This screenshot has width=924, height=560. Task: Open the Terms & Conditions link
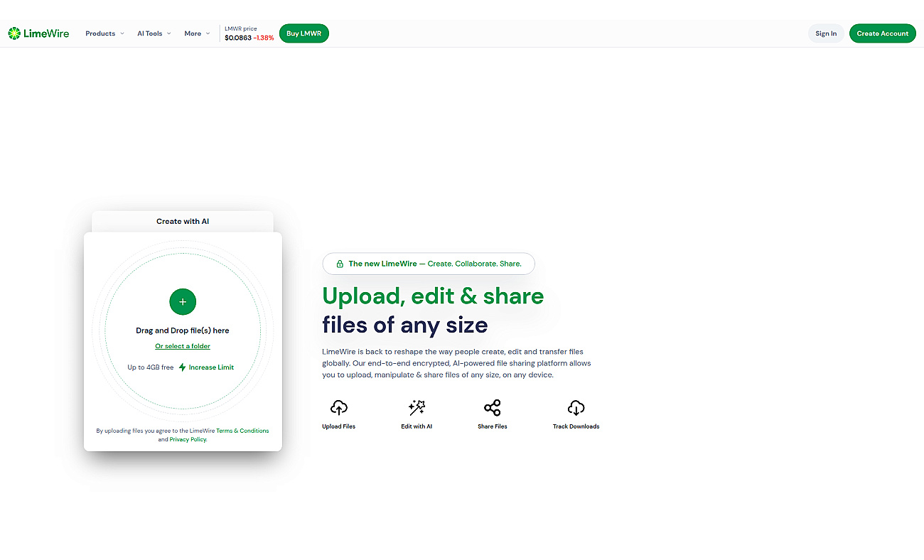pos(242,431)
